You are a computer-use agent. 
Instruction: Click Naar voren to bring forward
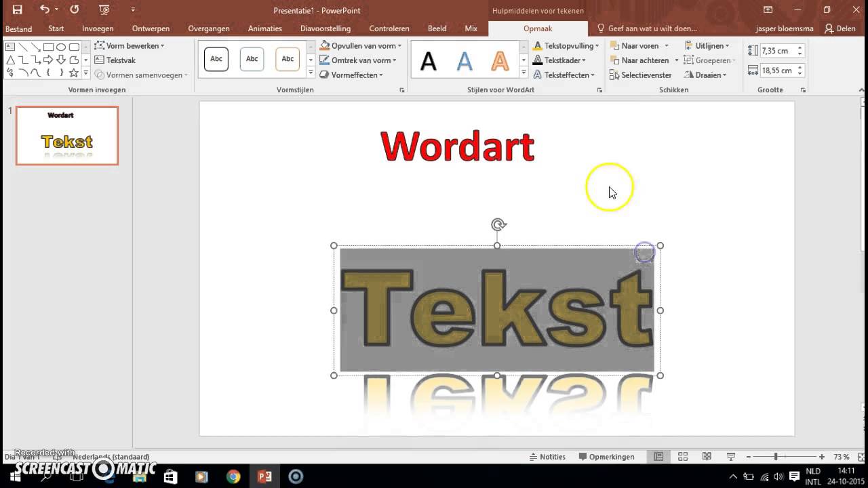[x=635, y=45]
